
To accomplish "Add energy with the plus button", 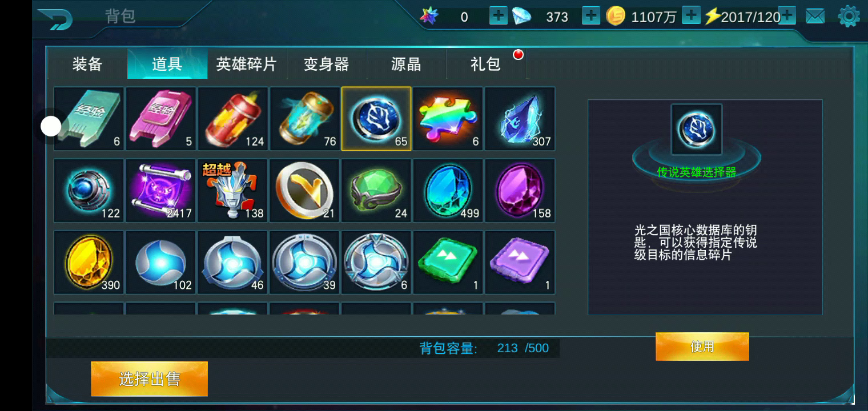I will (x=787, y=15).
